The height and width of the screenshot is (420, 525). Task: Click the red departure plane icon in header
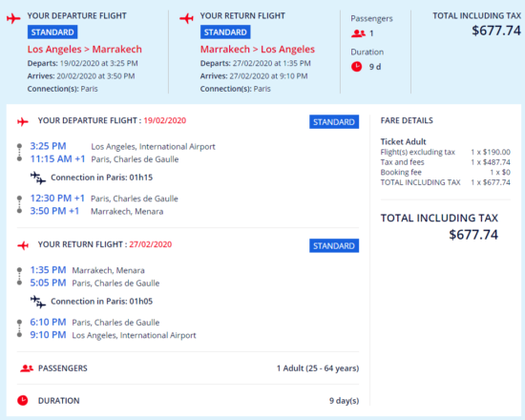tap(13, 18)
